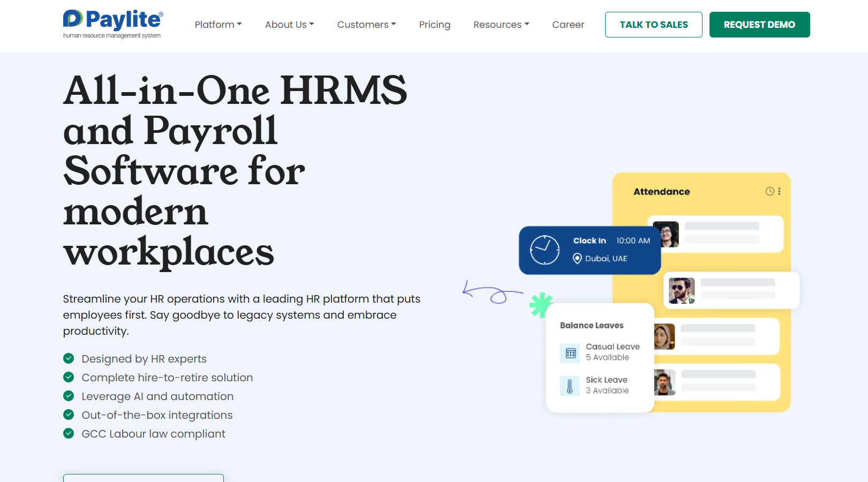The width and height of the screenshot is (868, 482).
Task: Click the clock icon in Attendance card
Action: click(770, 191)
